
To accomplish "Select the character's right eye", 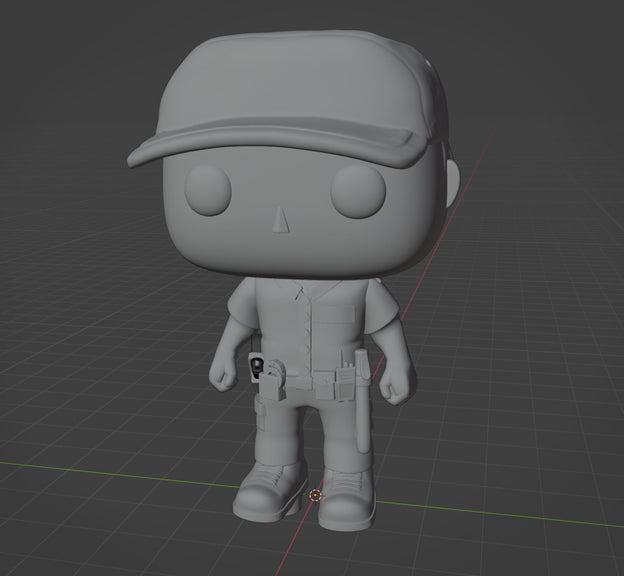I will 359,191.
